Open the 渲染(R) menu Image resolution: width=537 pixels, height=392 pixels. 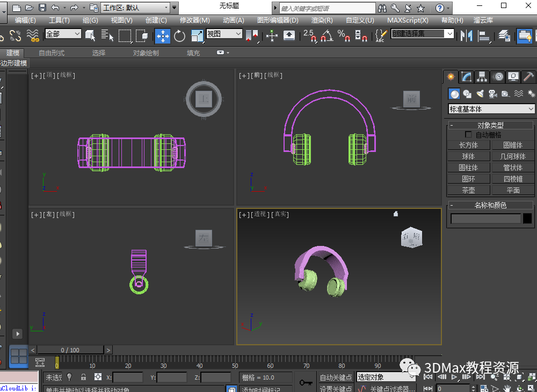pos(322,20)
